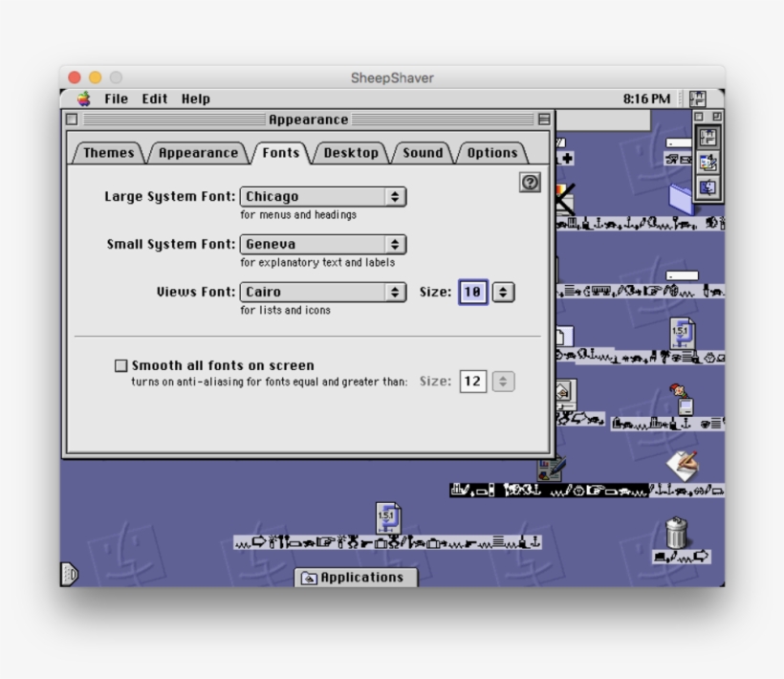
Task: Open the File menu
Action: pyautogui.click(x=116, y=99)
